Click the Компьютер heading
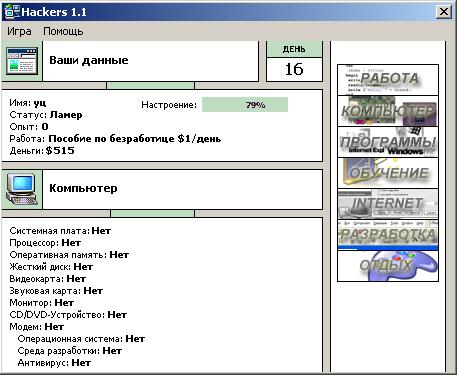 83,188
